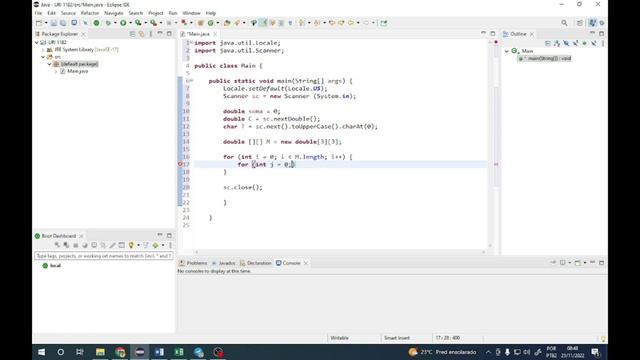Click the New file toolbar icon
Image resolution: width=640 pixels, height=360 pixels.
[x=39, y=23]
